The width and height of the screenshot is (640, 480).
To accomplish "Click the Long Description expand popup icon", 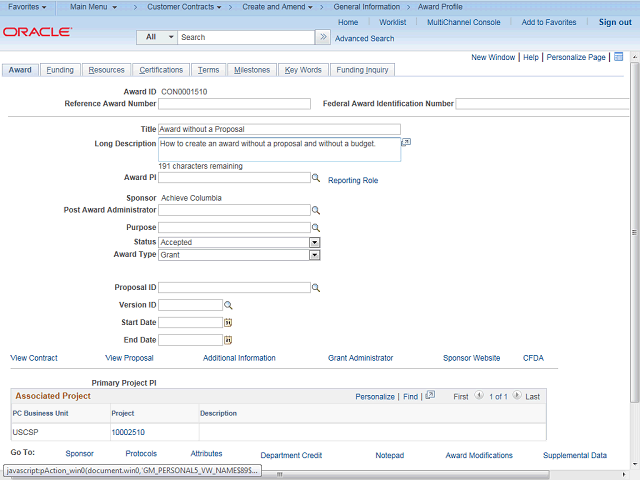I will pos(406,143).
